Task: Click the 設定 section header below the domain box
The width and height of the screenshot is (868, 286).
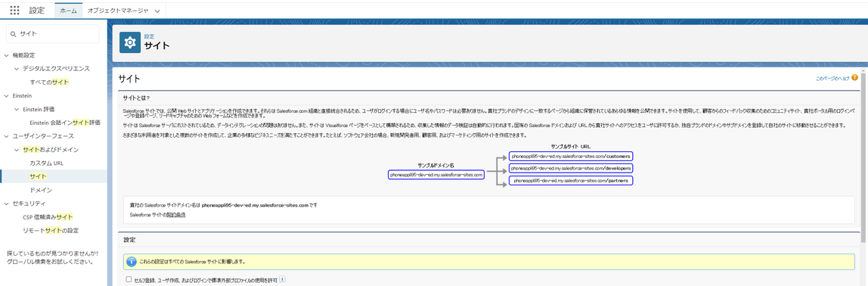Action: pyautogui.click(x=129, y=241)
